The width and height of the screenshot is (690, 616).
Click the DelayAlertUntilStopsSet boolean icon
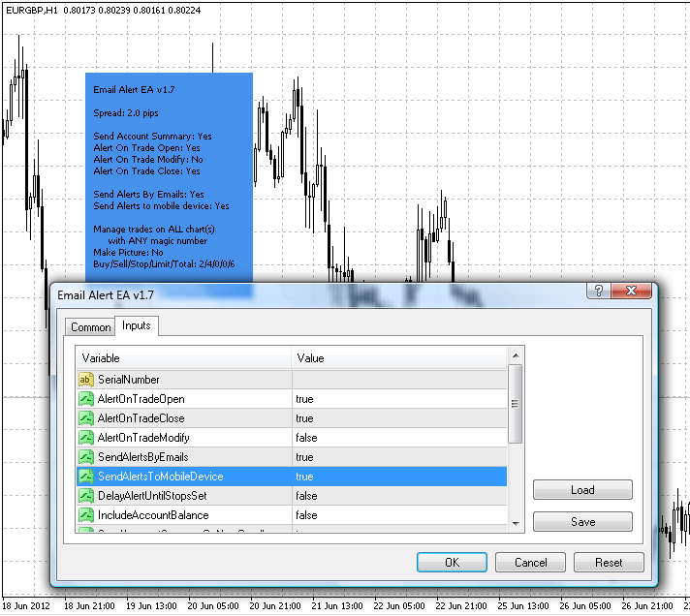coord(86,496)
